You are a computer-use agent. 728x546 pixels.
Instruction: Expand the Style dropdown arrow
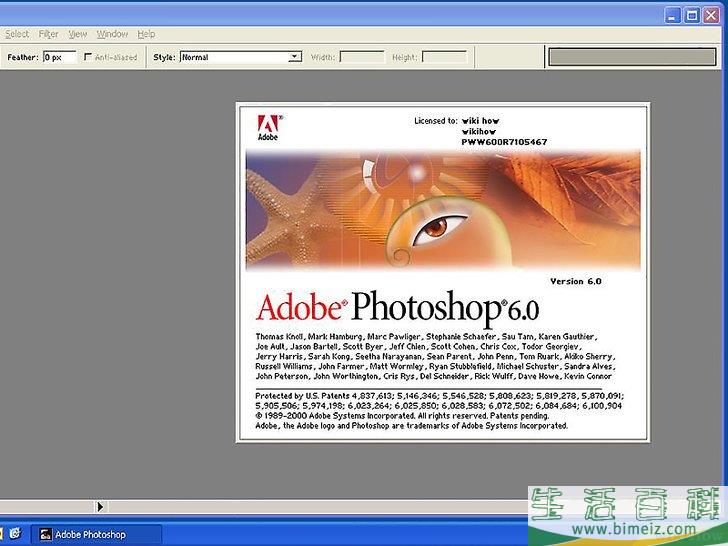(x=294, y=57)
